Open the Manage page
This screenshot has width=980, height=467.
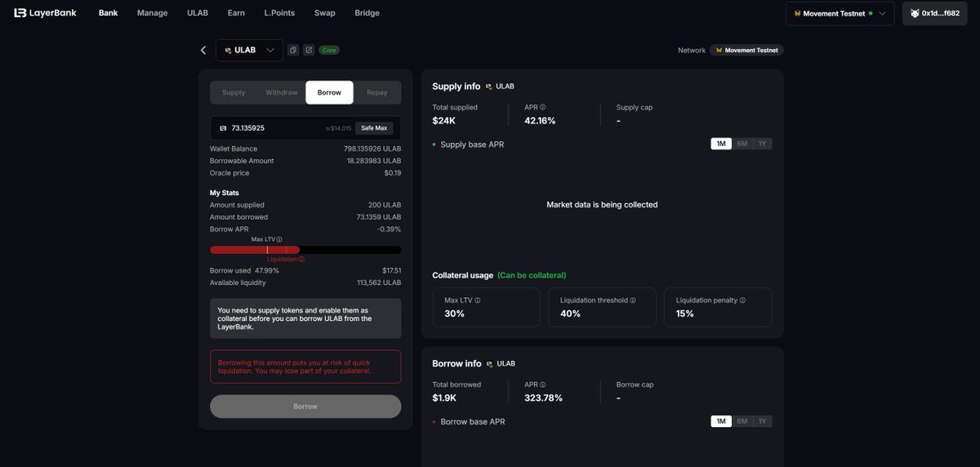(x=153, y=13)
